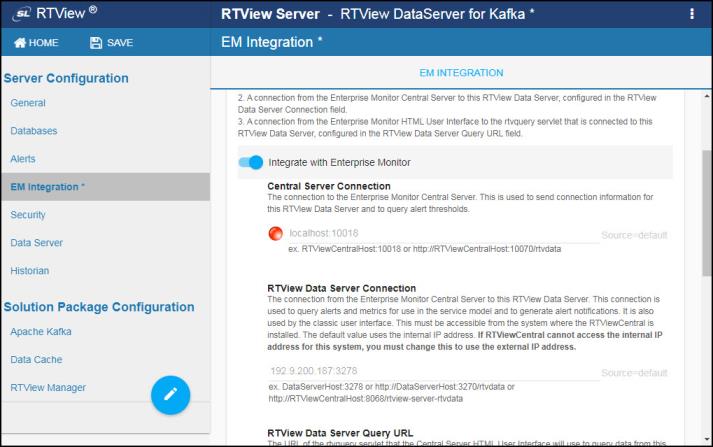The image size is (713, 447).
Task: Toggle Integrate with Enterprise Monitor switch
Action: click(251, 162)
